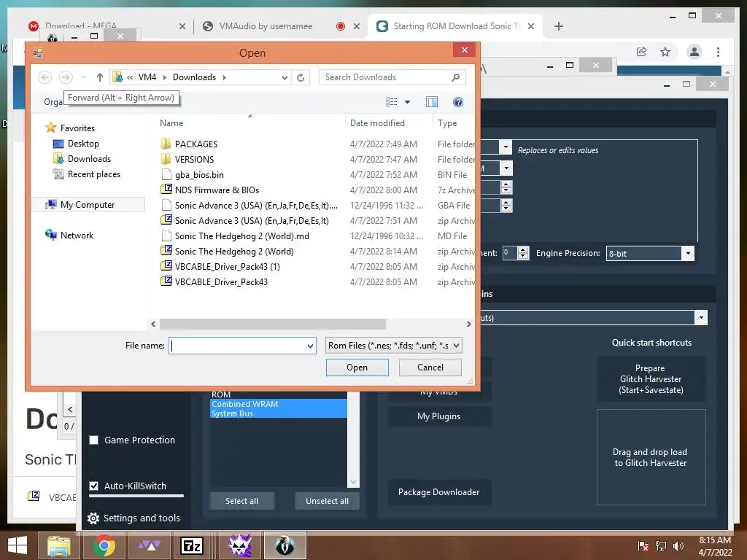Image resolution: width=747 pixels, height=560 pixels.
Task: Click the network tray icon
Action: 661,546
